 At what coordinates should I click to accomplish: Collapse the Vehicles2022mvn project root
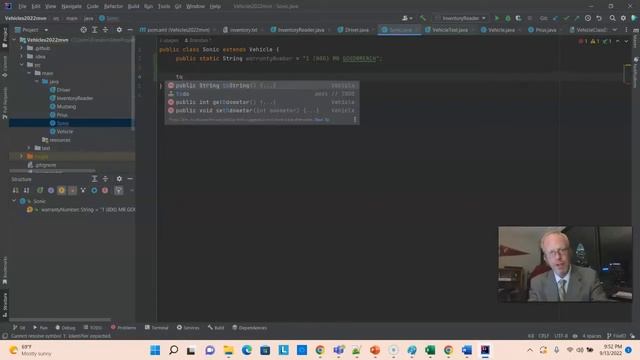click(x=14, y=40)
